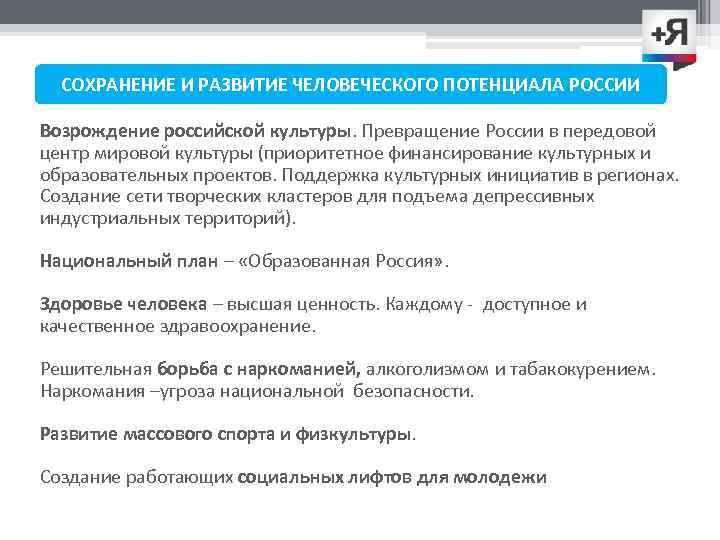Screen dimensions: 720x540
Task: Click the line 'Наркомания –угроза национальной безопасности'
Action: 257,391
